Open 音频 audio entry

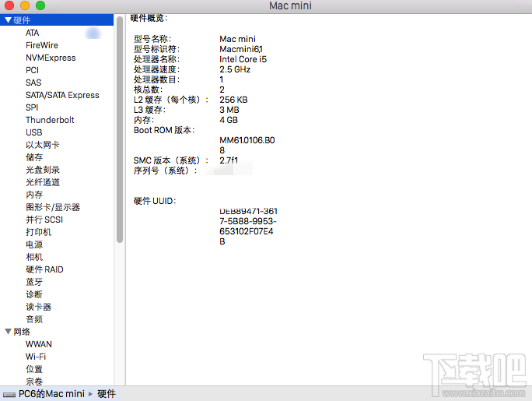[34, 319]
